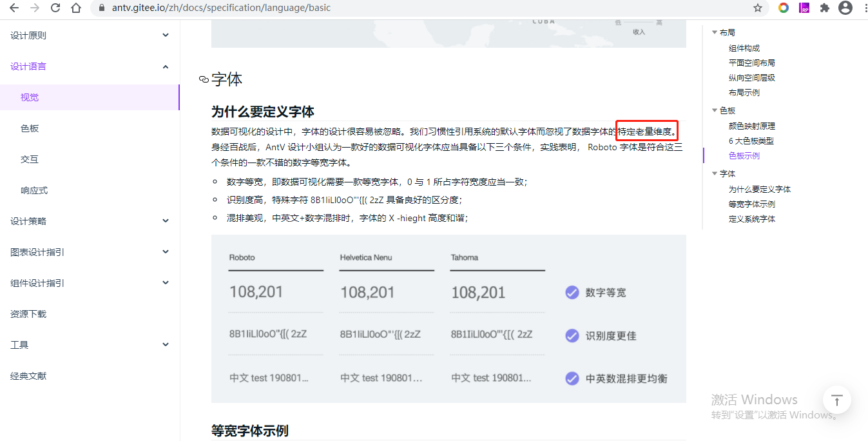
Task: Jump to 颜色映射原理 in outline
Action: (x=752, y=126)
